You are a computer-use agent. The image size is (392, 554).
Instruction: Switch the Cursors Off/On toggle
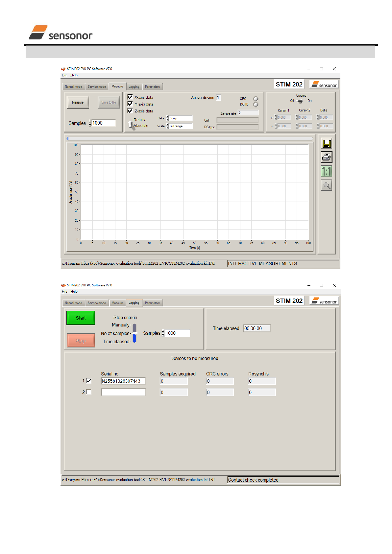click(x=299, y=101)
